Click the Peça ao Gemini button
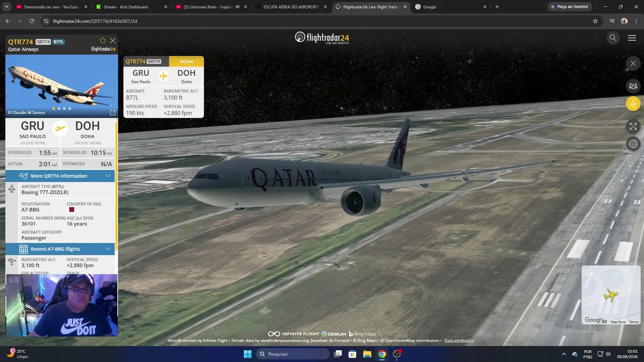This screenshot has height=362, width=644. tap(570, 7)
